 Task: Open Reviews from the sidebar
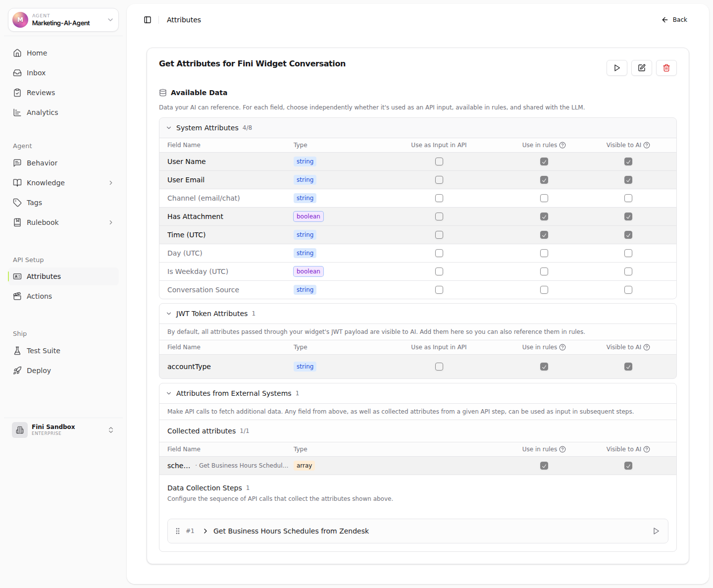pyautogui.click(x=63, y=93)
